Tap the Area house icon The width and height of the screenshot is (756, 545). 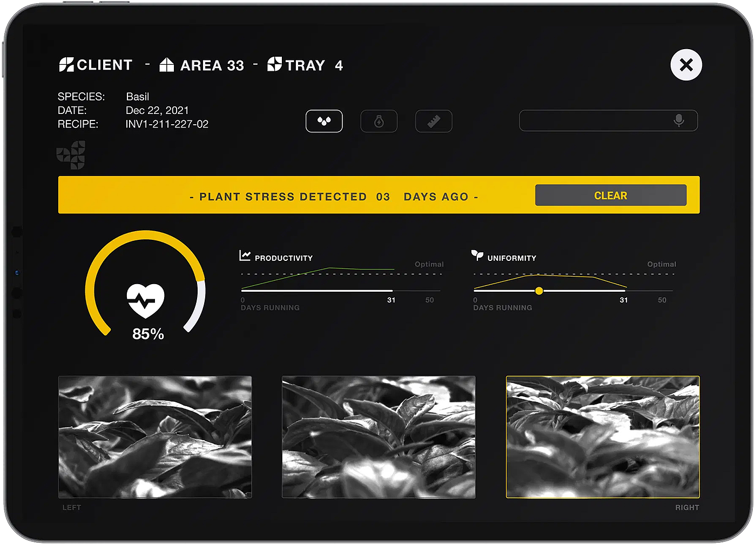click(167, 65)
